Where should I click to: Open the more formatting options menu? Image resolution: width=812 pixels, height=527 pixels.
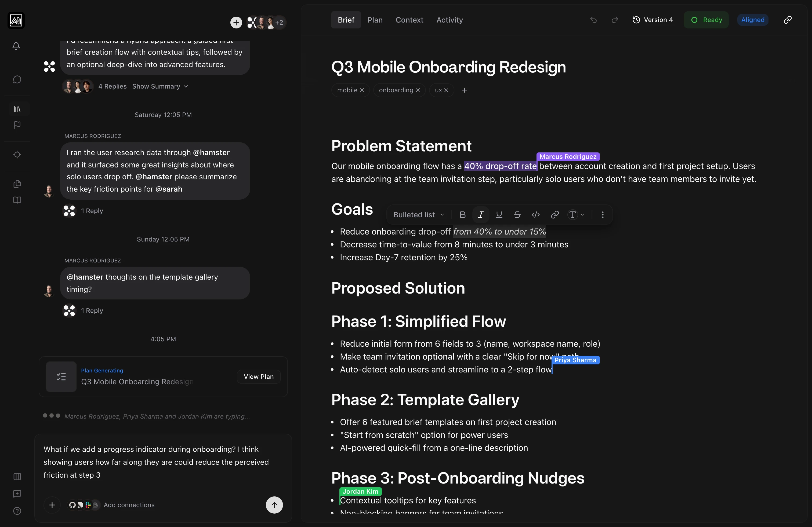[603, 215]
